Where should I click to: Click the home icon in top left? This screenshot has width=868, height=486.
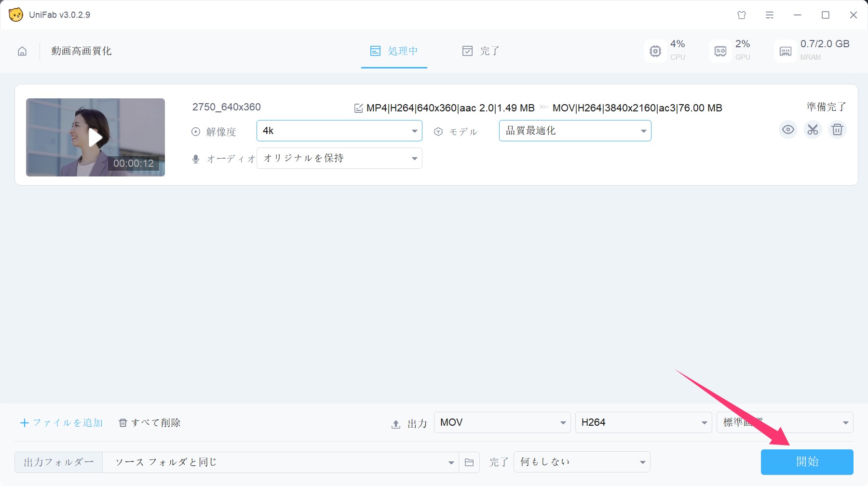coord(22,51)
